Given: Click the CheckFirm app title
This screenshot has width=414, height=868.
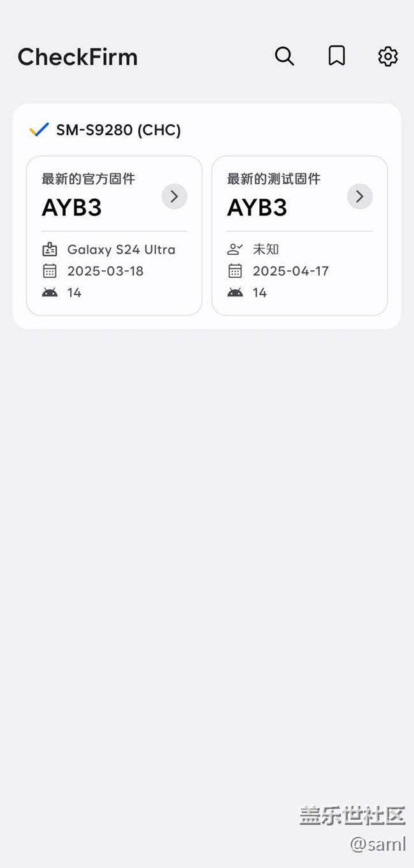Looking at the screenshot, I should pyautogui.click(x=78, y=57).
